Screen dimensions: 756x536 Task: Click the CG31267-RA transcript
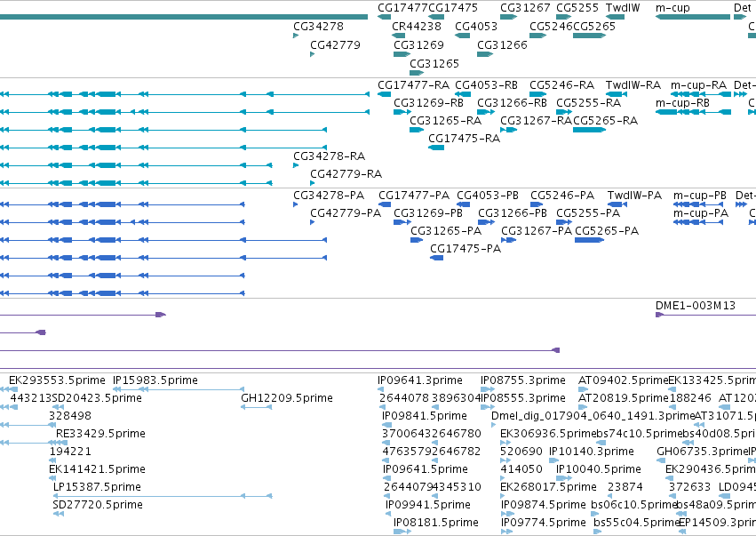[509, 130]
